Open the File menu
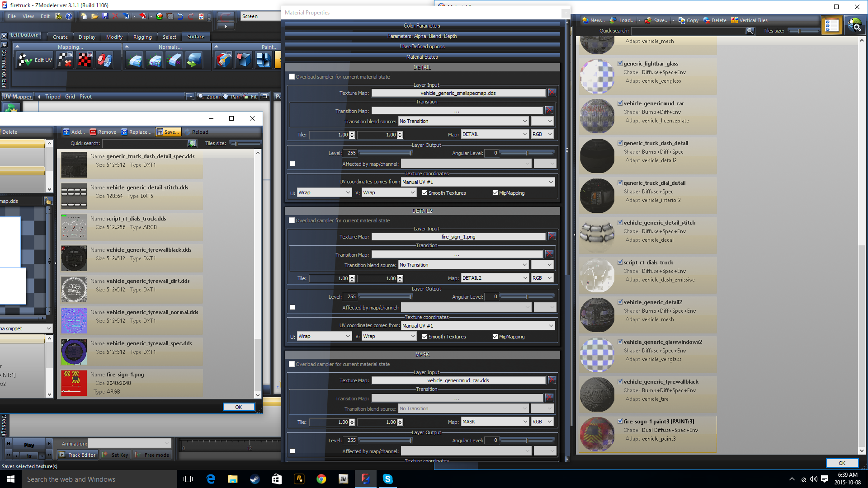Image resolution: width=868 pixels, height=488 pixels. (12, 16)
